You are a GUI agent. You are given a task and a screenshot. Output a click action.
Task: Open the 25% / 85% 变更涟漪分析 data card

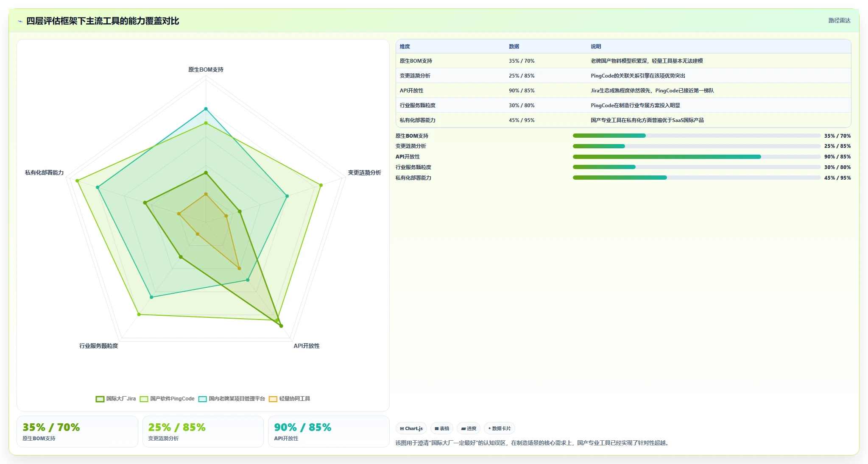pyautogui.click(x=203, y=431)
